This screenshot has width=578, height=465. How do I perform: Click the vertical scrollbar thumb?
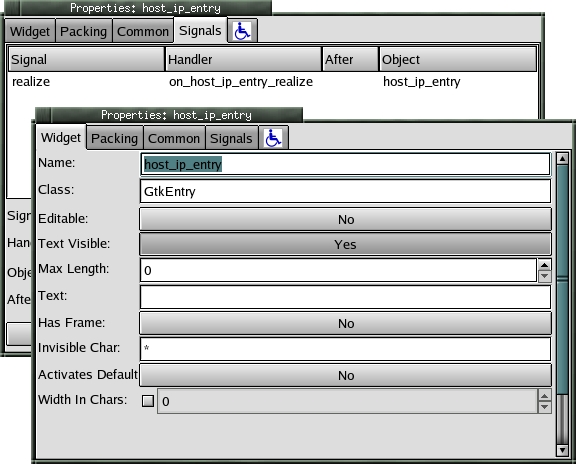point(562,279)
